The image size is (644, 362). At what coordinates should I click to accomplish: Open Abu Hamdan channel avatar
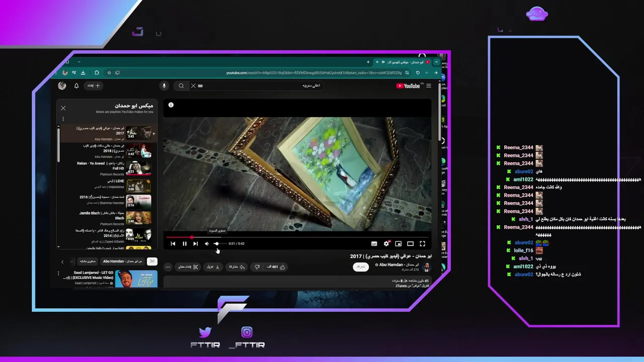pyautogui.click(x=427, y=266)
